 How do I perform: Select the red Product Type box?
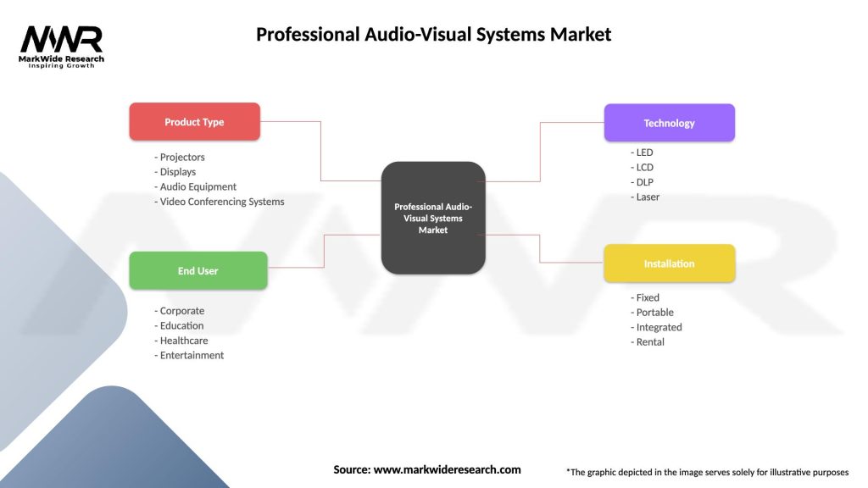[194, 121]
